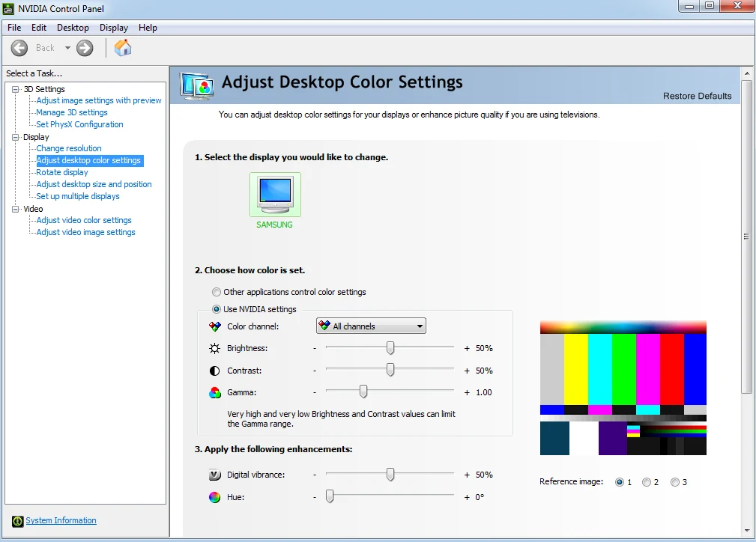756x542 pixels.
Task: Click the System Information icon
Action: [x=18, y=521]
